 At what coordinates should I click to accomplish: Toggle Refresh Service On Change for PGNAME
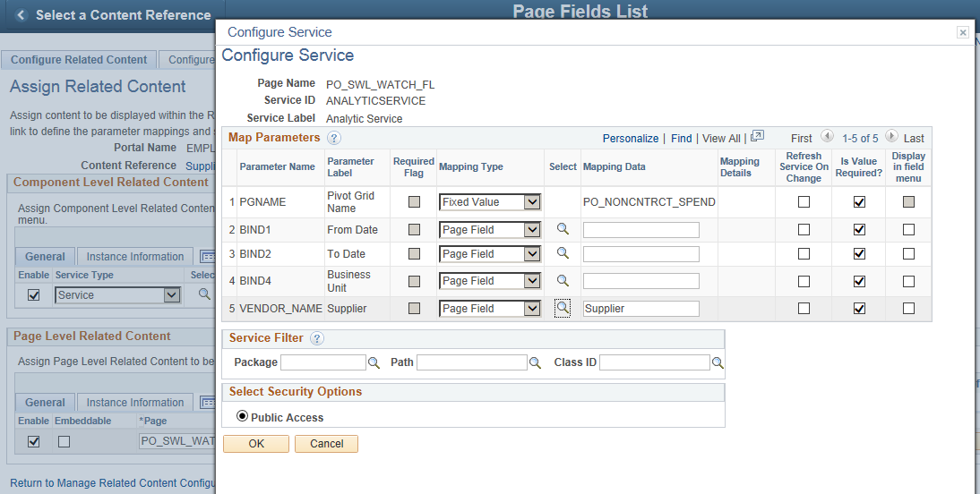[804, 201]
